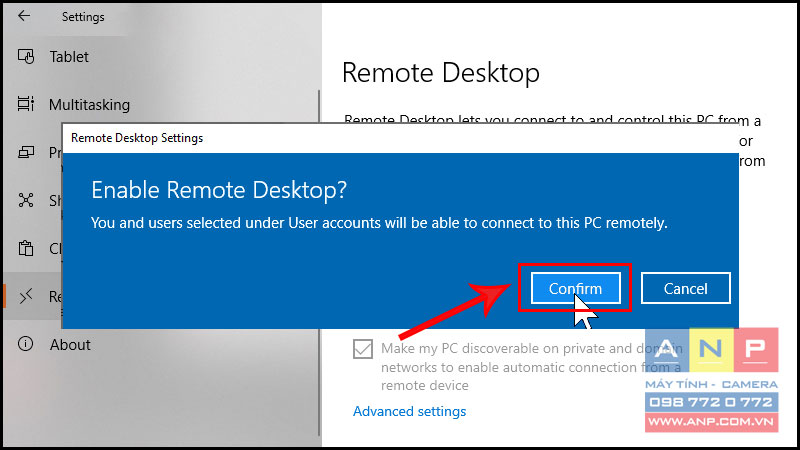The image size is (800, 450).
Task: Select the Remote Desktop sidebar icon
Action: pyautogui.click(x=26, y=296)
